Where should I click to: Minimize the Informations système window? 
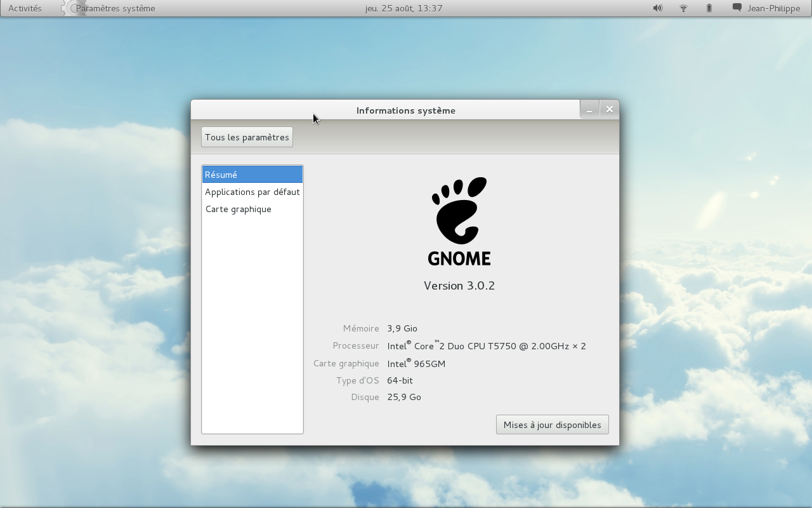589,109
